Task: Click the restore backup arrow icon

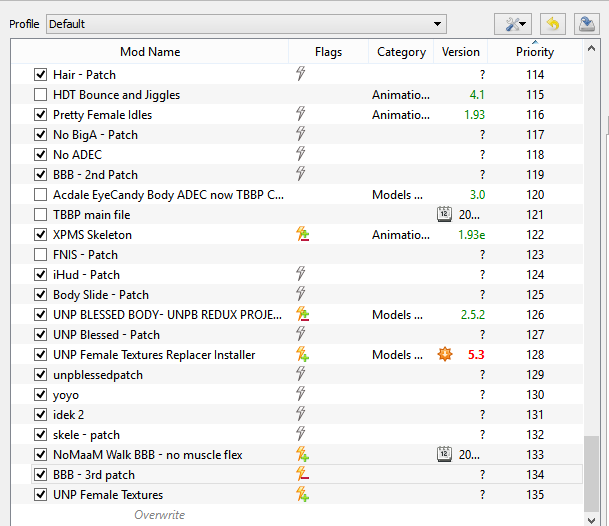Action: click(x=551, y=23)
